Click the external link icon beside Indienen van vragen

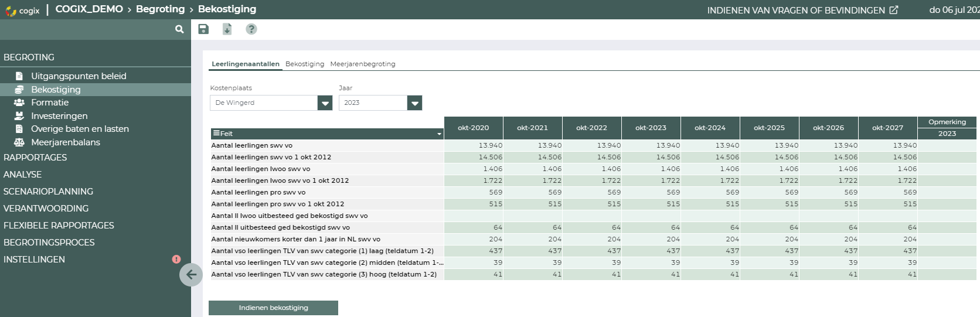894,10
